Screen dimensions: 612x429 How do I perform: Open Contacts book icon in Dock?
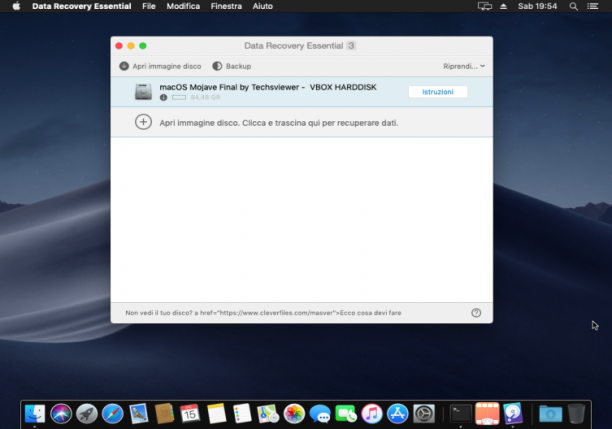(x=164, y=413)
